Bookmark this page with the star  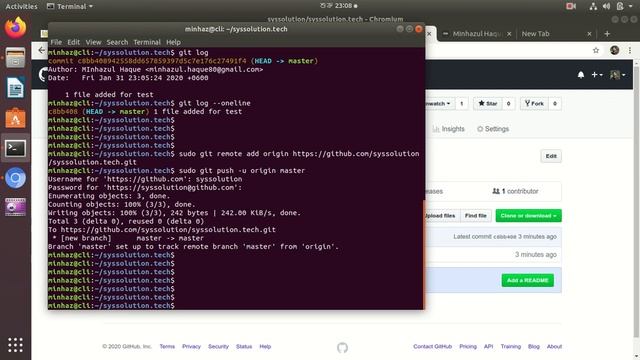click(x=596, y=50)
